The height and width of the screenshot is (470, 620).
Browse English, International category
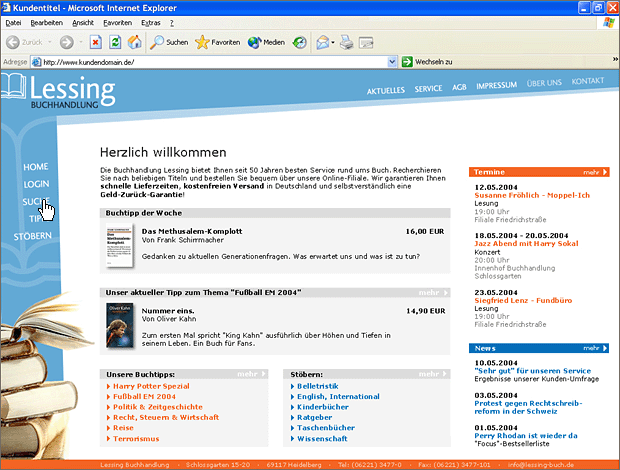pyautogui.click(x=338, y=396)
